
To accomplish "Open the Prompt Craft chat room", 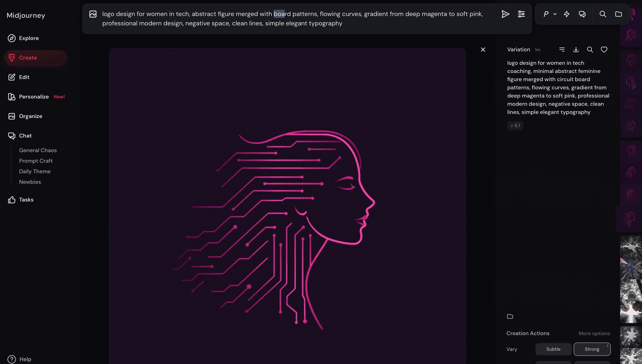I will click(36, 161).
